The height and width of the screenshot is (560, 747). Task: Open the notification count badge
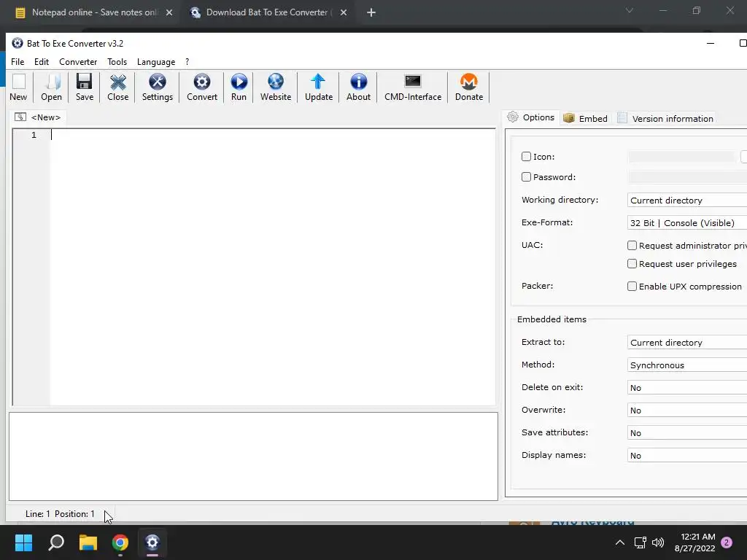727,542
